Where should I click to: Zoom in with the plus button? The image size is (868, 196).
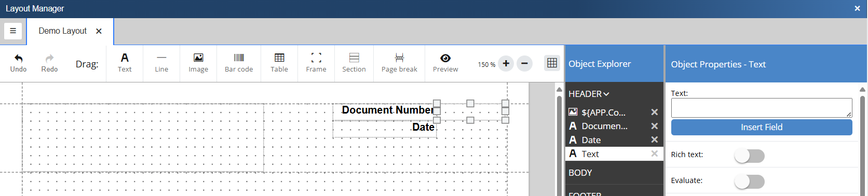506,63
